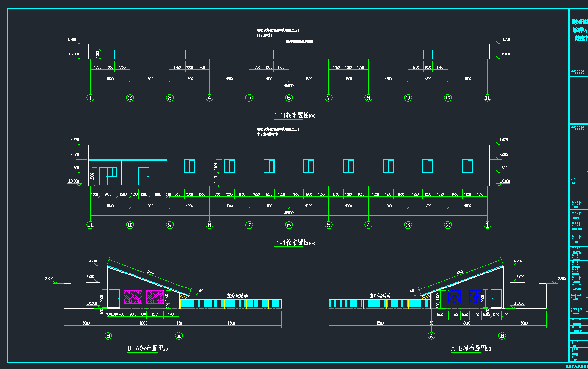Select axis bubble B in B-A section
The image size is (588, 369).
coord(108,335)
